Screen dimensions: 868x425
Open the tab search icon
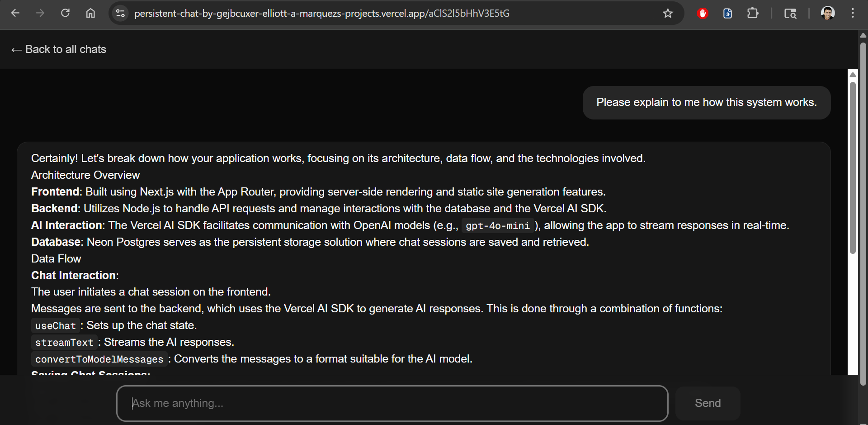coord(790,13)
